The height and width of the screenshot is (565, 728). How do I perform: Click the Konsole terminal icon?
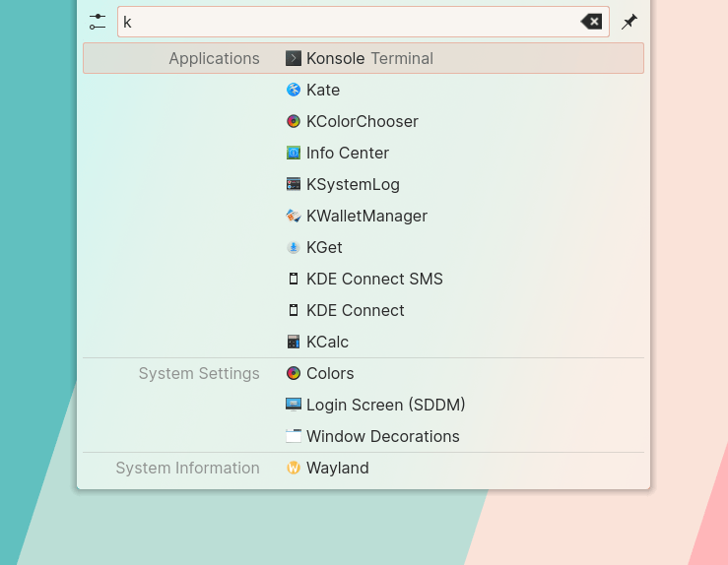click(294, 58)
